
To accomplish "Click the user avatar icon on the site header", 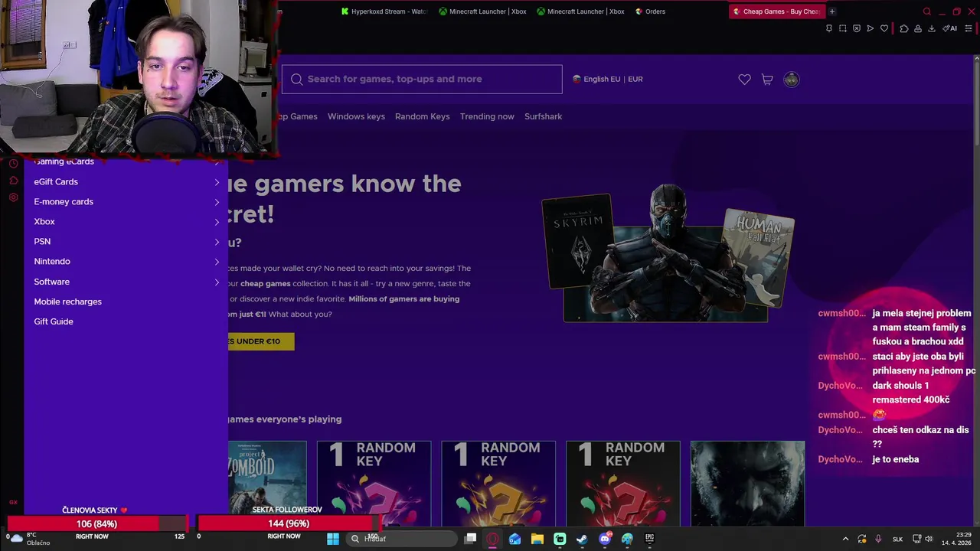I will [x=792, y=80].
